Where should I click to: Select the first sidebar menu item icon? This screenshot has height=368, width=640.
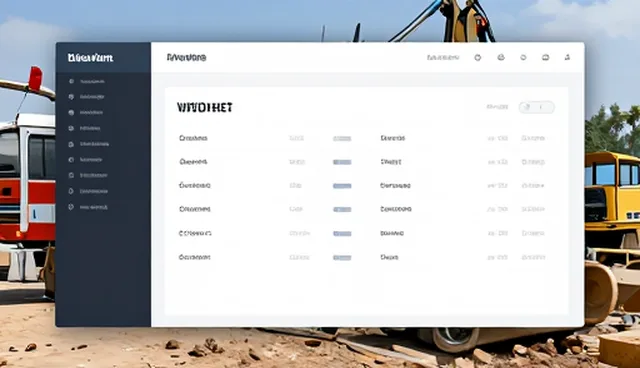71,81
